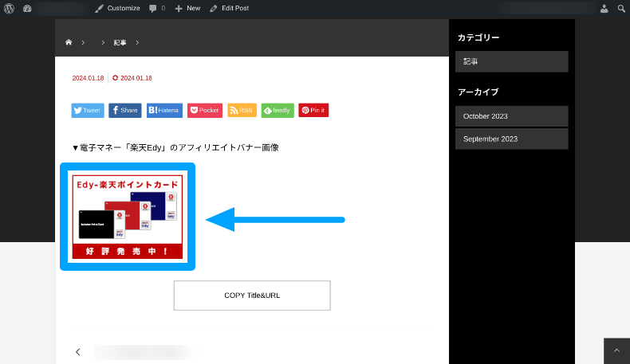The height and width of the screenshot is (364, 630).
Task: Click the published date 2024.01.18
Action: pyautogui.click(x=88, y=78)
